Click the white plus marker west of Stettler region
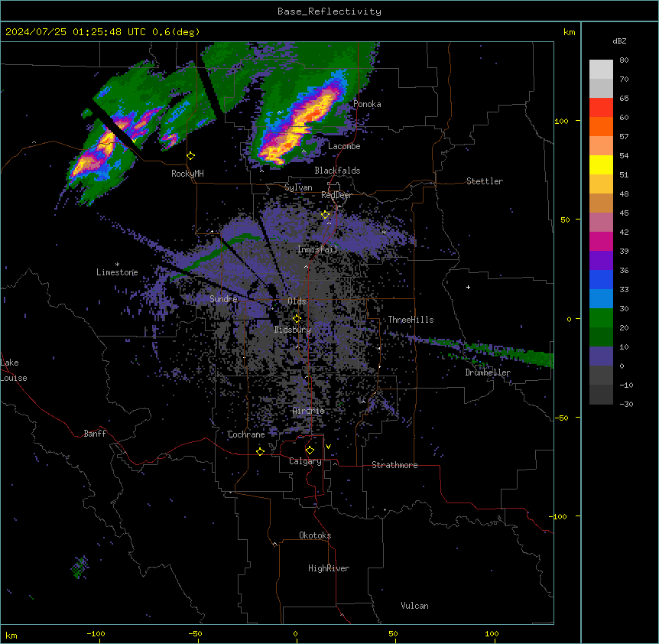659x644 pixels. (x=468, y=287)
